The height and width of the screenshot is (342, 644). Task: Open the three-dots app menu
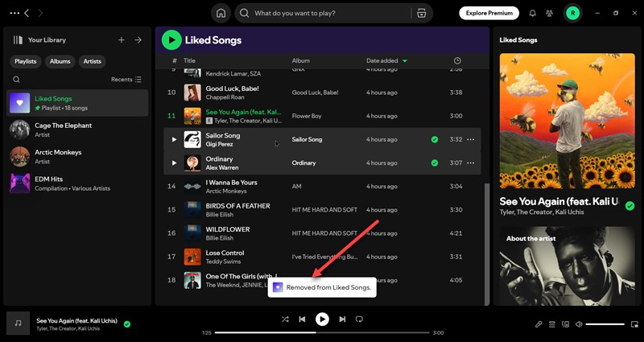(14, 13)
